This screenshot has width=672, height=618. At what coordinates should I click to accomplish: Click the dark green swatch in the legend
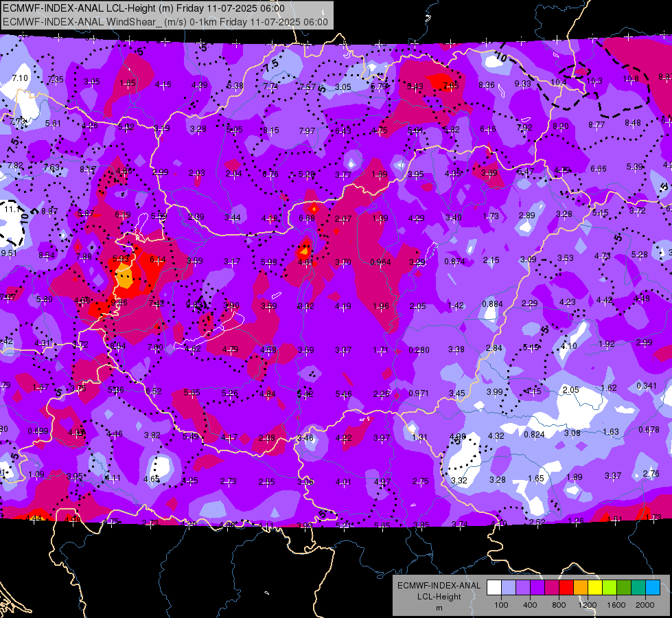pos(623,587)
